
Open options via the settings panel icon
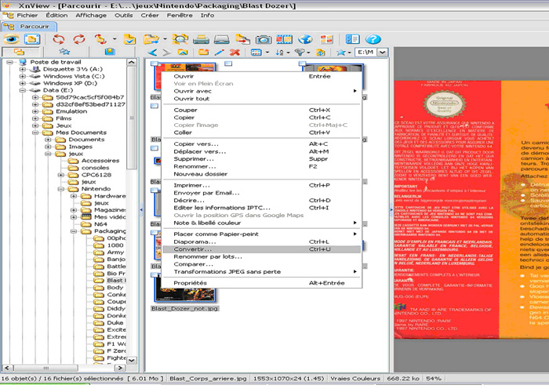point(352,39)
